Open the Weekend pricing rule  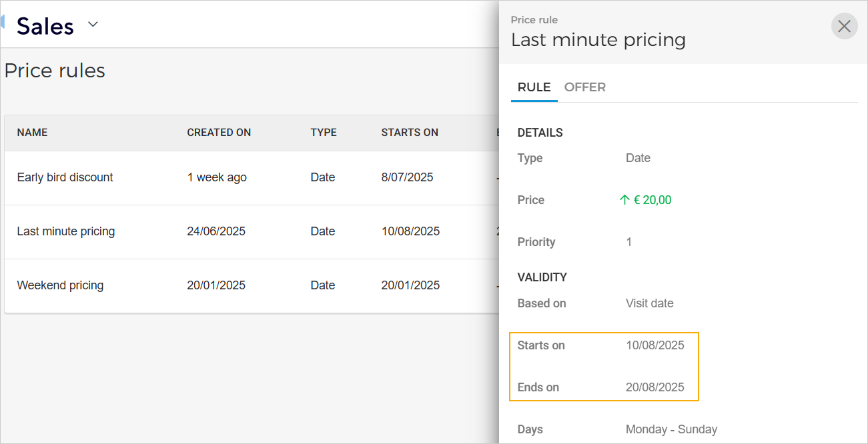(60, 285)
